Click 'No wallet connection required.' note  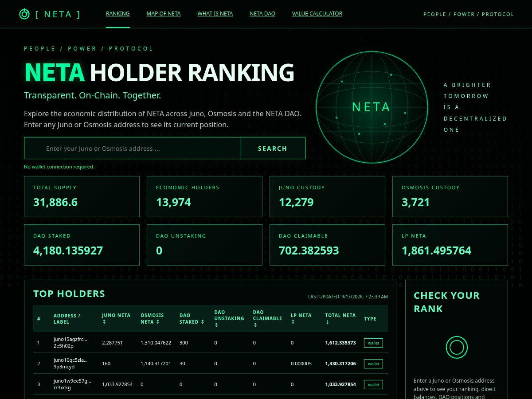tap(59, 167)
